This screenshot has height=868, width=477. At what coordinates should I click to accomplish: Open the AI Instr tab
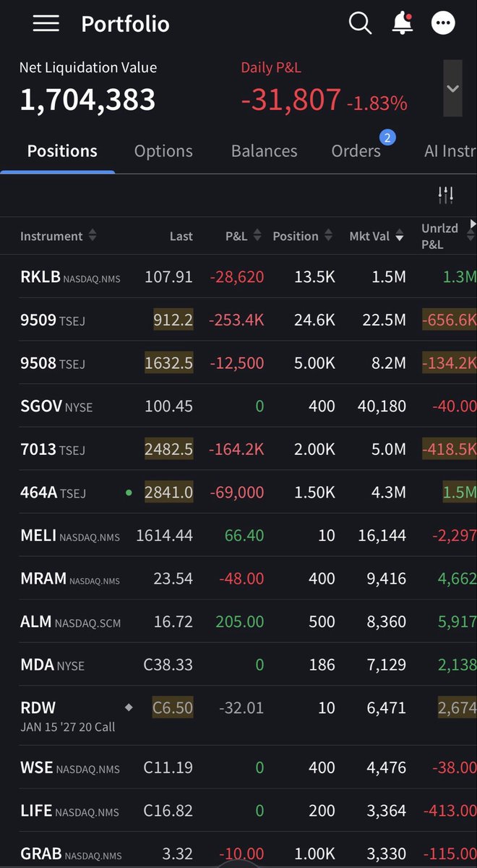point(450,151)
